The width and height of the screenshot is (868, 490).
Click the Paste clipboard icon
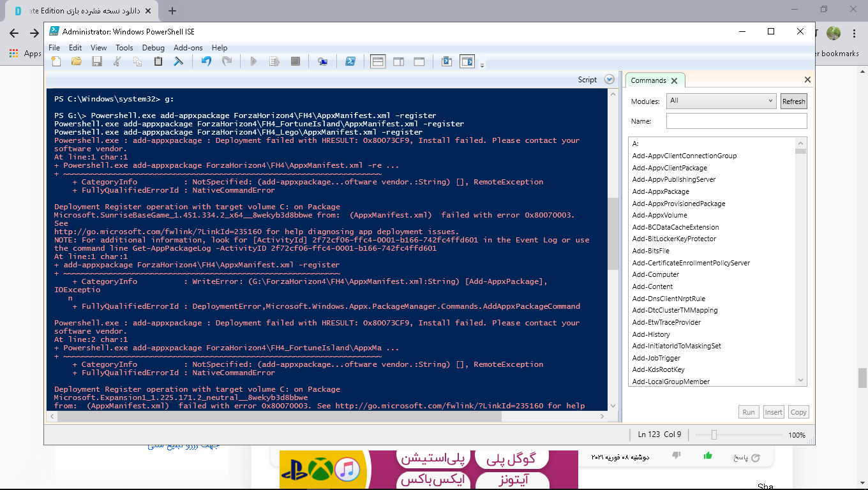point(158,62)
